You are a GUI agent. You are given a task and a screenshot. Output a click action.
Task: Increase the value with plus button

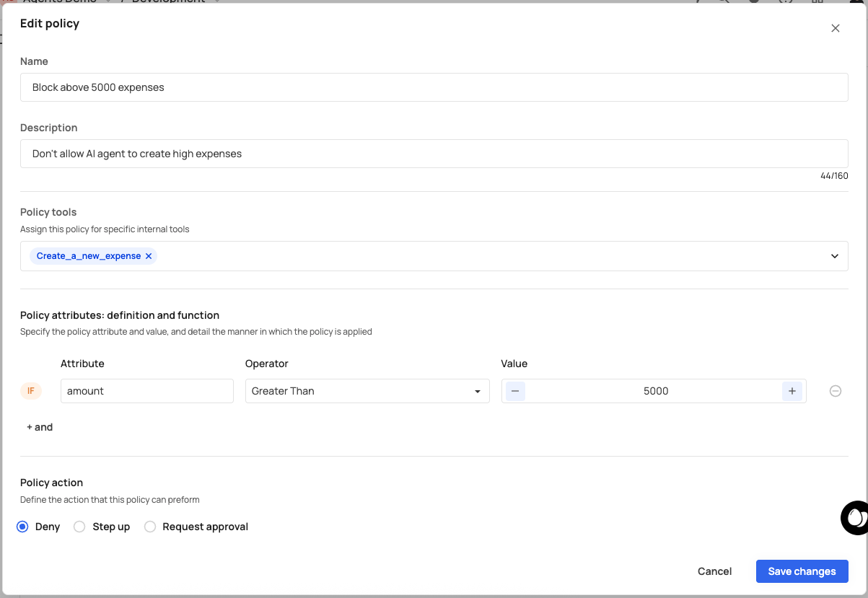pyautogui.click(x=792, y=391)
